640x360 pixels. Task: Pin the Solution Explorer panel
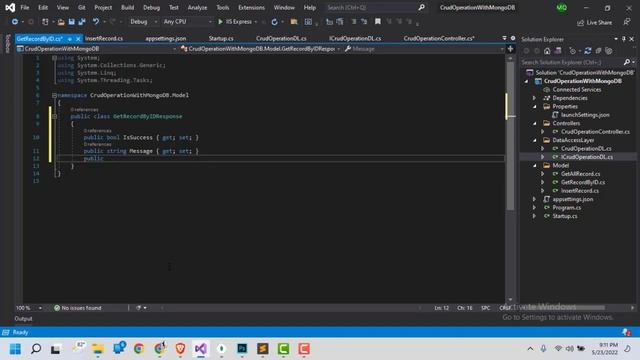[624, 39]
